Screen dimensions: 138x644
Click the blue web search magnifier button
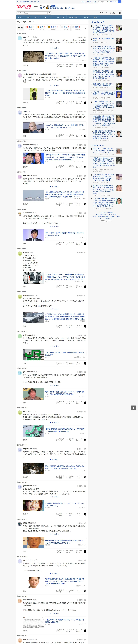pos(120,2)
